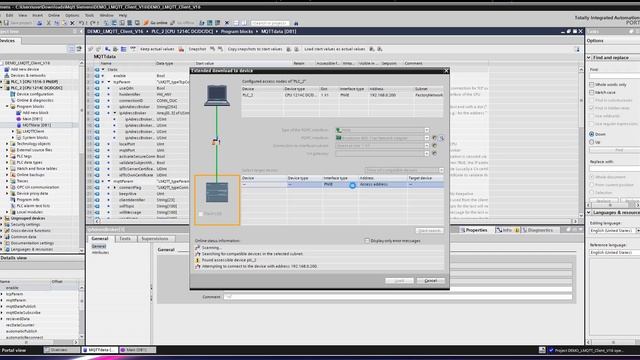Click the Add new device icon in project tree
Image resolution: width=640 pixels, height=360 pixels.
pos(7,69)
